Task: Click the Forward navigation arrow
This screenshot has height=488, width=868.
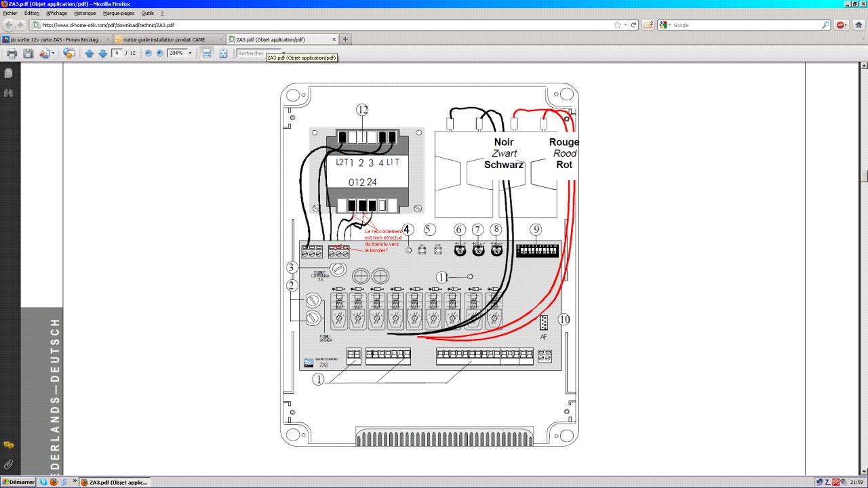Action: pyautogui.click(x=20, y=25)
